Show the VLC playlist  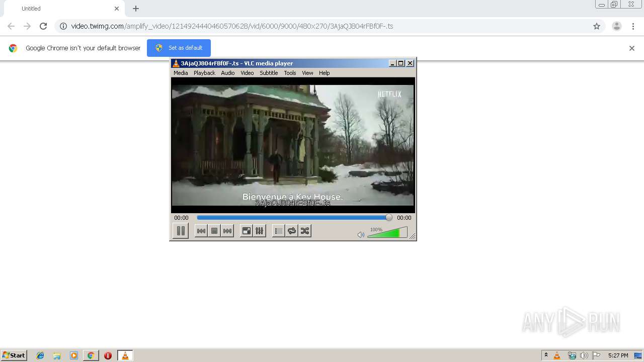coord(278,231)
